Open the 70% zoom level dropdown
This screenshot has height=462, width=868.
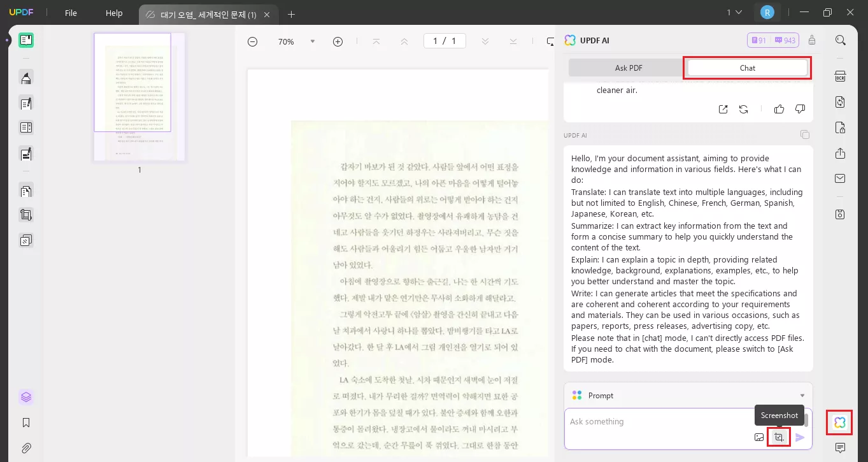(312, 41)
